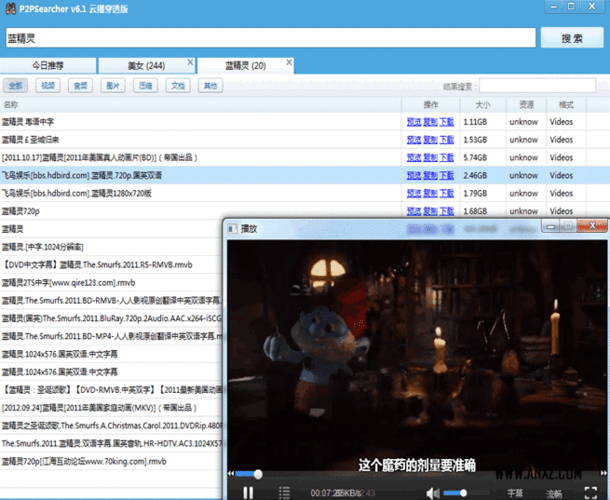Open the 流畅 quality menu in the player

click(x=554, y=493)
